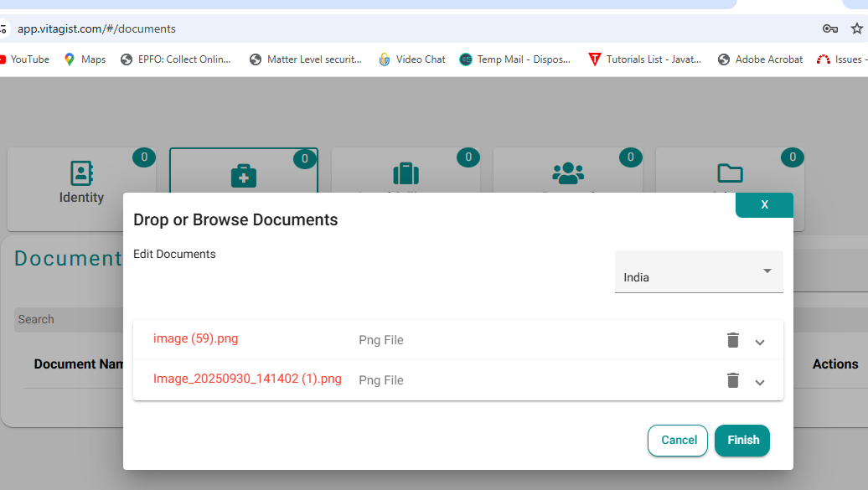Delete the Image_20250930_141402 (1).png file
The image size is (868, 490).
[x=733, y=380]
